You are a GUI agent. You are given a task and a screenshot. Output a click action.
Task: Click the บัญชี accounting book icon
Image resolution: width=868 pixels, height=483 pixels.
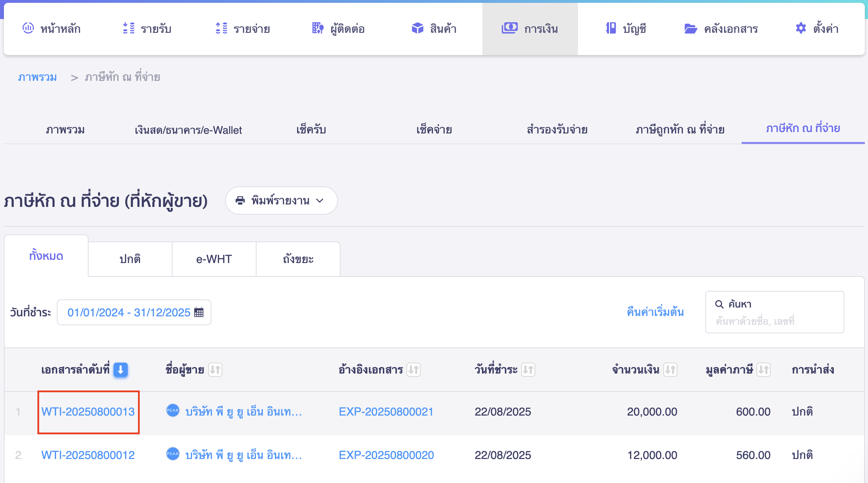[x=611, y=28]
